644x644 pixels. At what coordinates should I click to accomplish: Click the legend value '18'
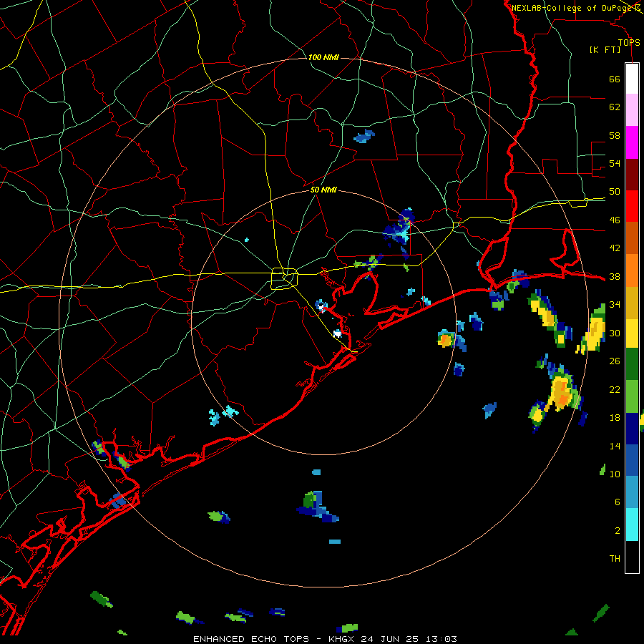tap(615, 418)
